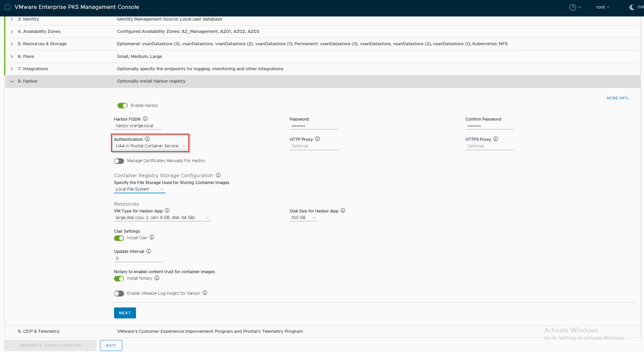Viewport: 644px width, 352px height.
Task: Open the Authentication dropdown
Action: [x=151, y=146]
